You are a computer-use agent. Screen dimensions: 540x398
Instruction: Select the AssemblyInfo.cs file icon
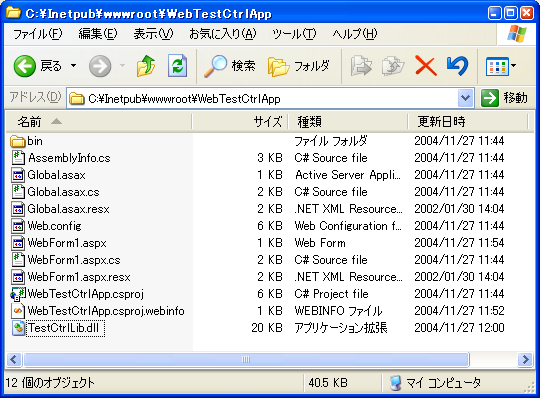coord(18,158)
